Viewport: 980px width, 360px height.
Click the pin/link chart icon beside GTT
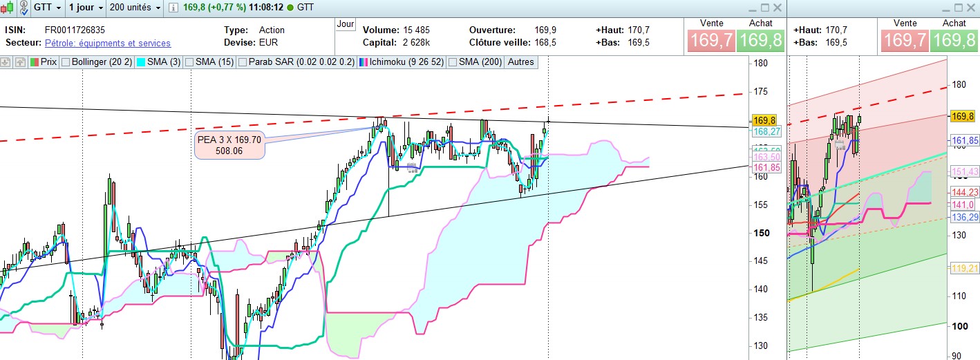tap(25, 8)
